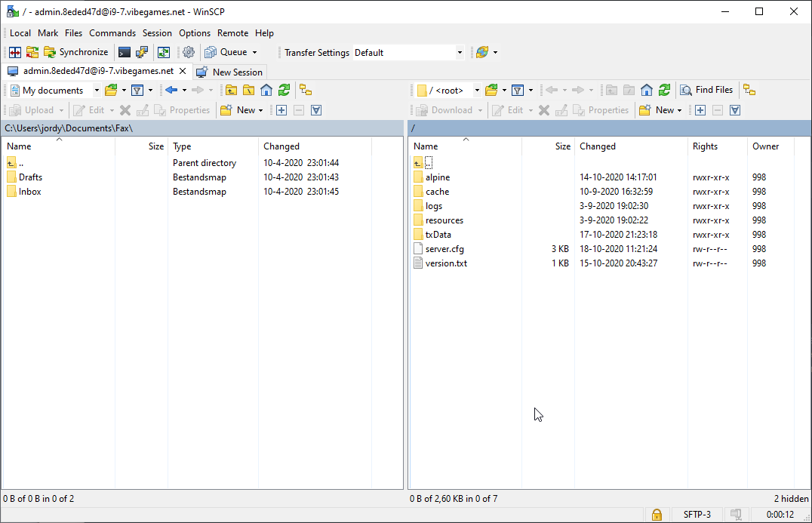Click the New button in local panel
The width and height of the screenshot is (812, 523).
click(241, 110)
